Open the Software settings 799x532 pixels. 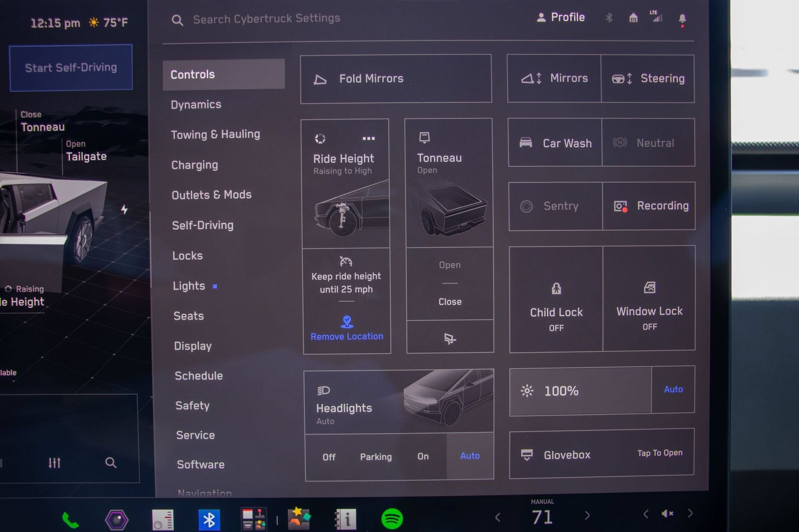click(x=200, y=465)
